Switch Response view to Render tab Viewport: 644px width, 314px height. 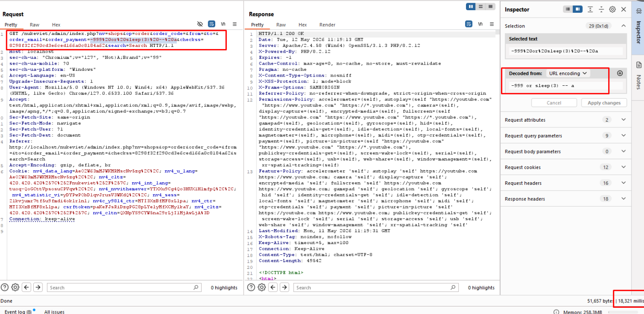(x=327, y=25)
